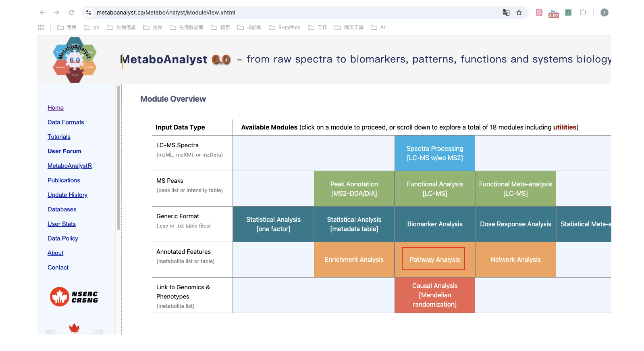
Task: Select Statistical Analysis [metadata table] module
Action: pyautogui.click(x=354, y=224)
